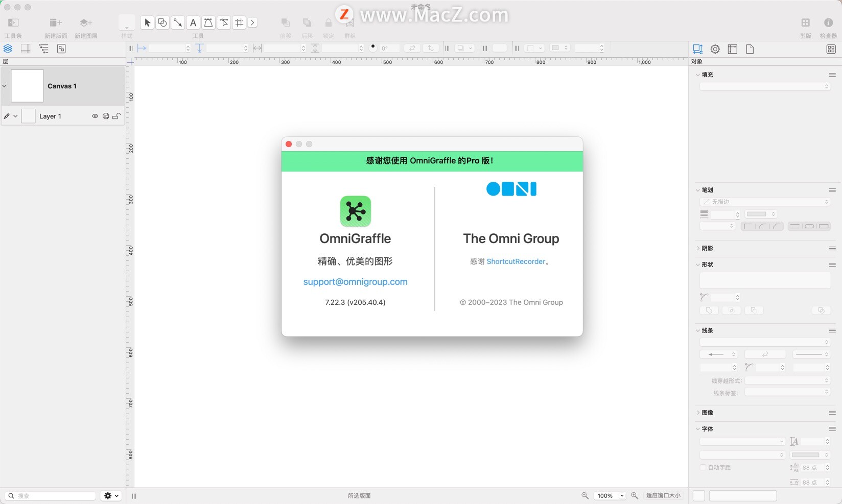Click the ruler origin crosshair
The height and width of the screenshot is (504, 842).
pyautogui.click(x=131, y=62)
